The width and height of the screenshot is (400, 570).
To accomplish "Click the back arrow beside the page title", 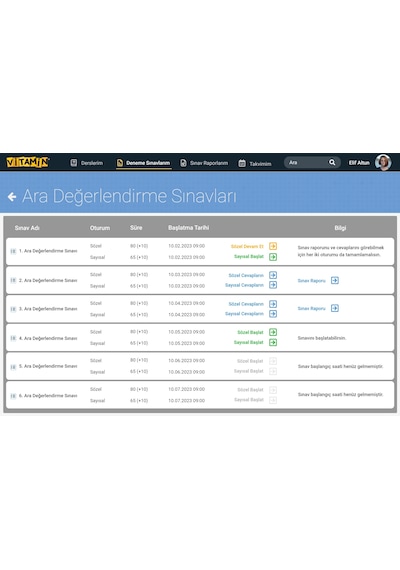I will click(x=12, y=197).
